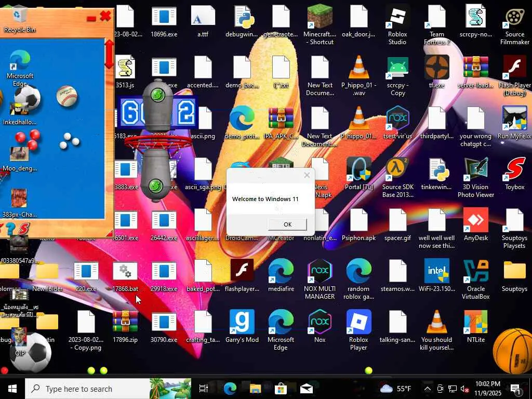The height and width of the screenshot is (399, 532).
Task: Close the Welcome to Windows 11 dialog
Action: (x=307, y=175)
